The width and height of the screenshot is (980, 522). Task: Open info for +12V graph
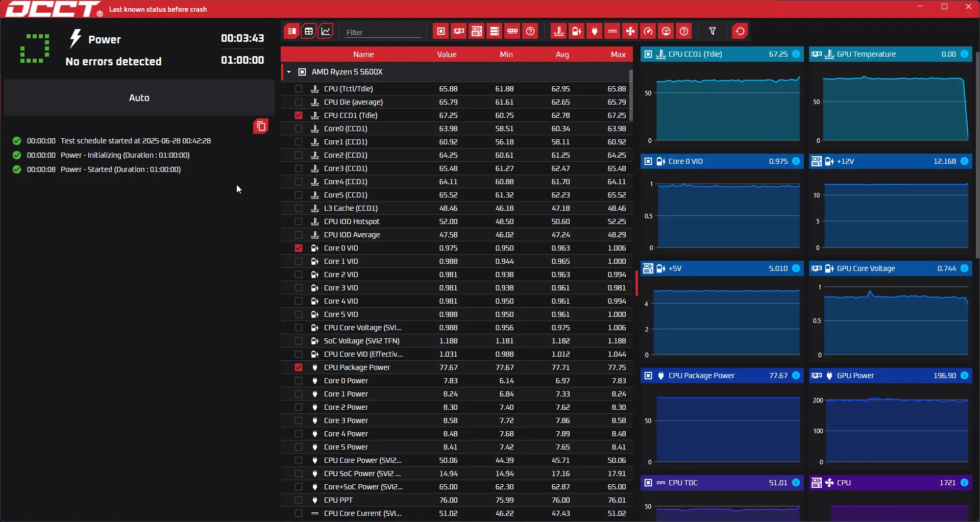(964, 161)
